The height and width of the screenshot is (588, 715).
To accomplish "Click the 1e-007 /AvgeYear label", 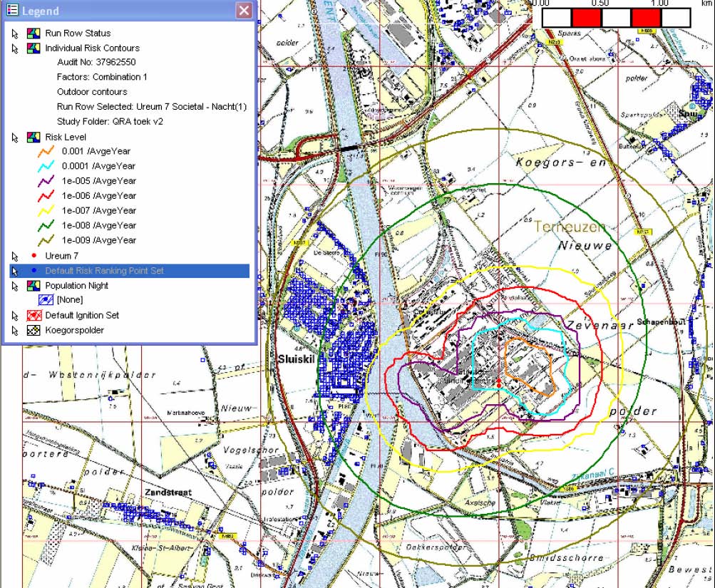I will 99,210.
